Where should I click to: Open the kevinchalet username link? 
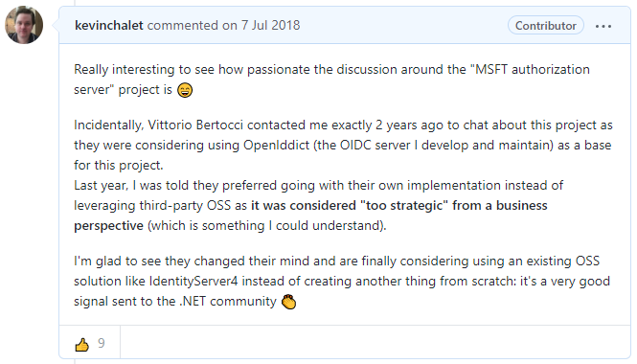click(109, 25)
